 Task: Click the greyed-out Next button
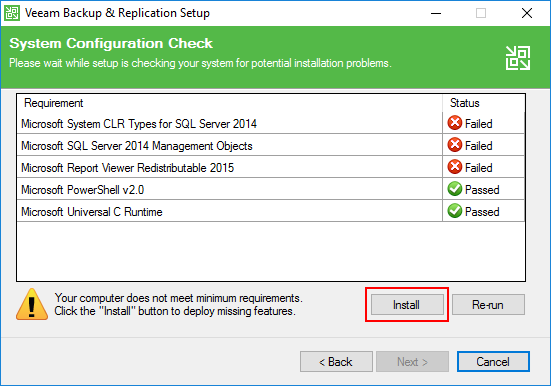(x=412, y=361)
